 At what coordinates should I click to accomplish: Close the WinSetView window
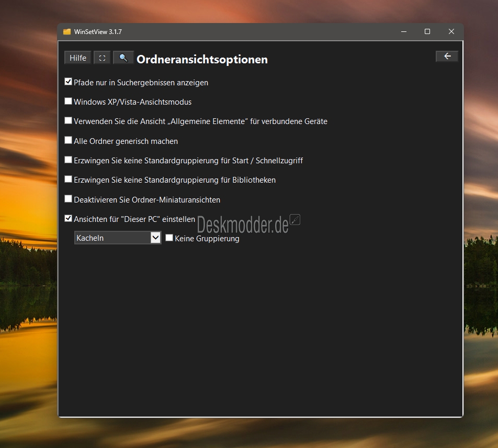pos(451,32)
